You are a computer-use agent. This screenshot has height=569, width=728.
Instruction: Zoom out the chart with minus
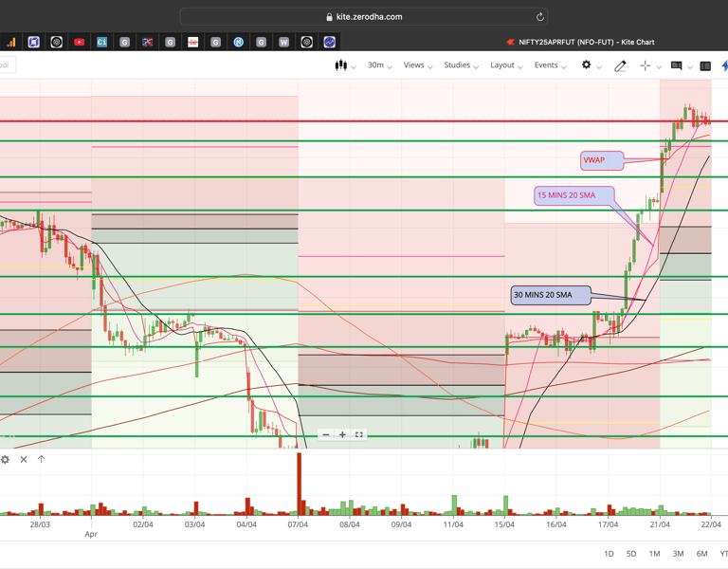coord(326,434)
